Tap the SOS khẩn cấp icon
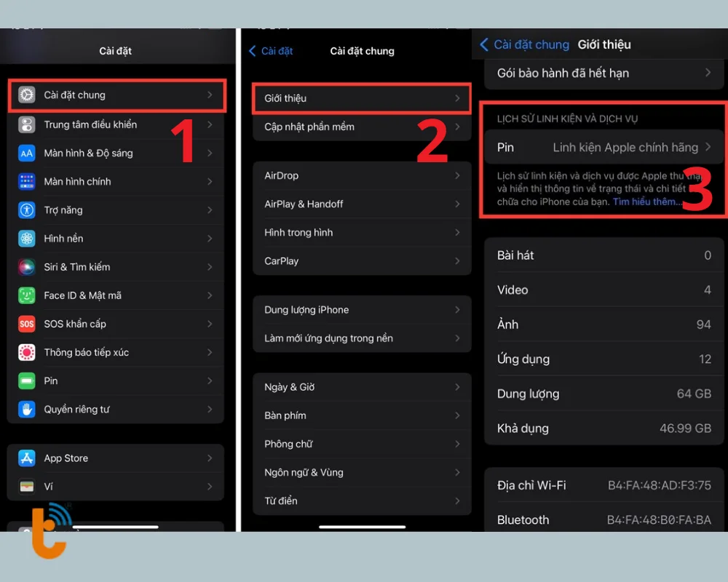Image resolution: width=728 pixels, height=582 pixels. tap(27, 324)
